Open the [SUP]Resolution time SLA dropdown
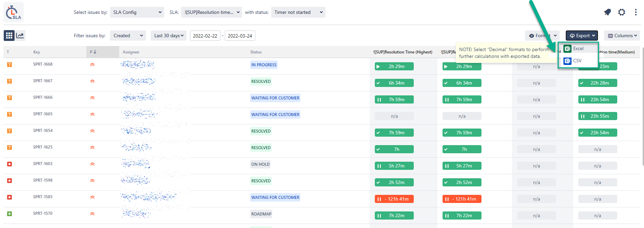 [212, 12]
